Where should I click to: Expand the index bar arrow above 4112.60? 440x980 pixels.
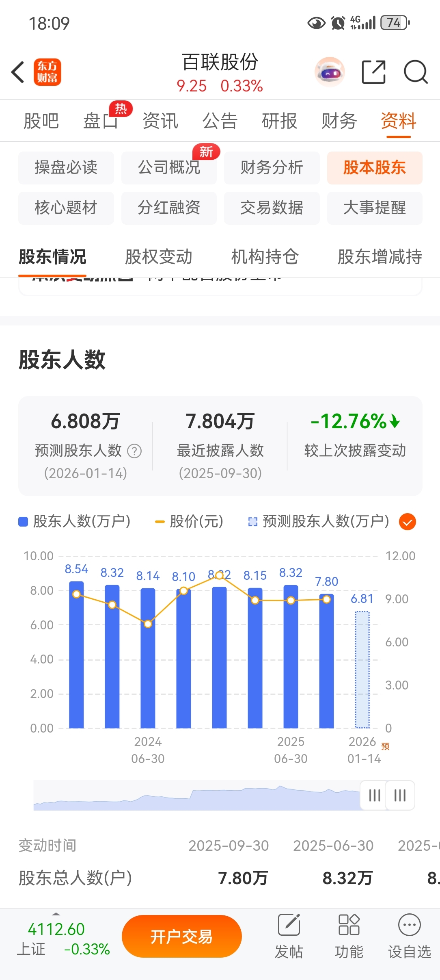(56, 914)
